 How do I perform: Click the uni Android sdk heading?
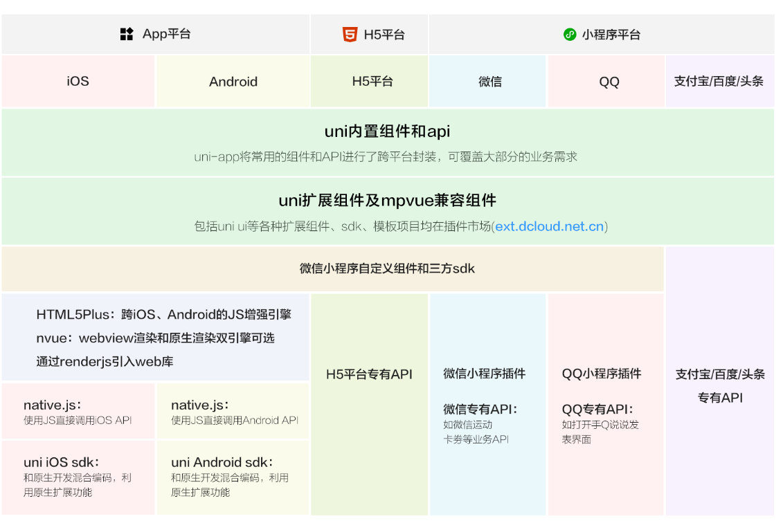pos(222,462)
